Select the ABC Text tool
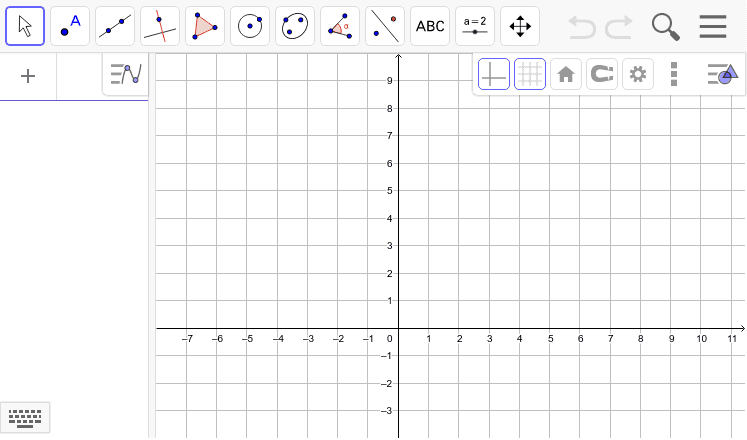The width and height of the screenshot is (747, 440). tap(430, 26)
